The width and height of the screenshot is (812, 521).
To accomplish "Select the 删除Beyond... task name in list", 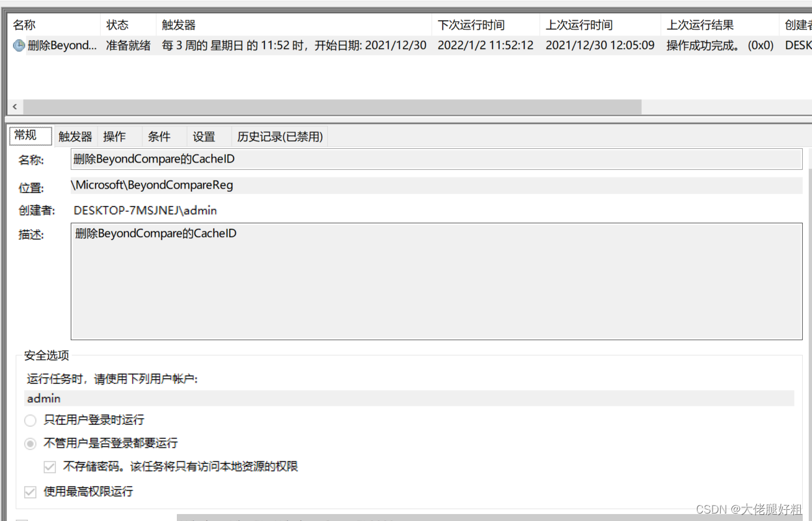I will 63,45.
